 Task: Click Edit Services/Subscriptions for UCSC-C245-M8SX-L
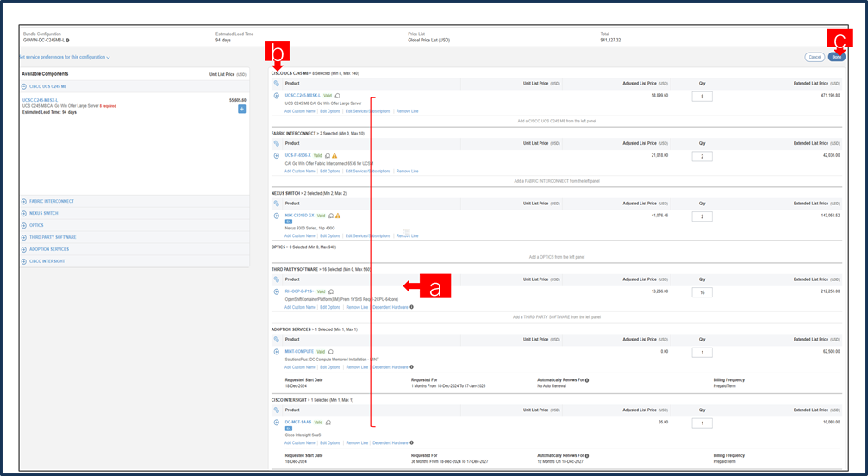367,111
